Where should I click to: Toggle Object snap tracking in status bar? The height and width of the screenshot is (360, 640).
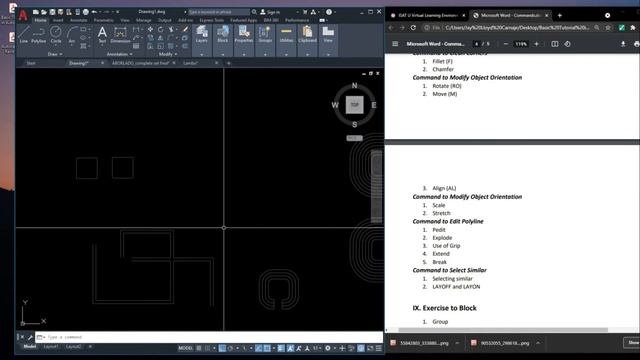[258, 348]
